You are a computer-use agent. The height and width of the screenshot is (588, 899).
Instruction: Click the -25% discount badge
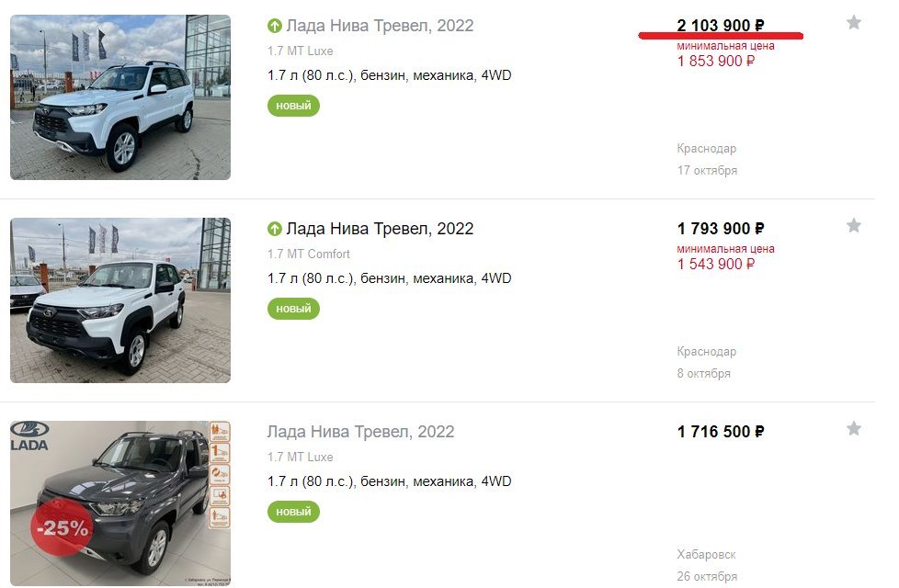pyautogui.click(x=62, y=527)
